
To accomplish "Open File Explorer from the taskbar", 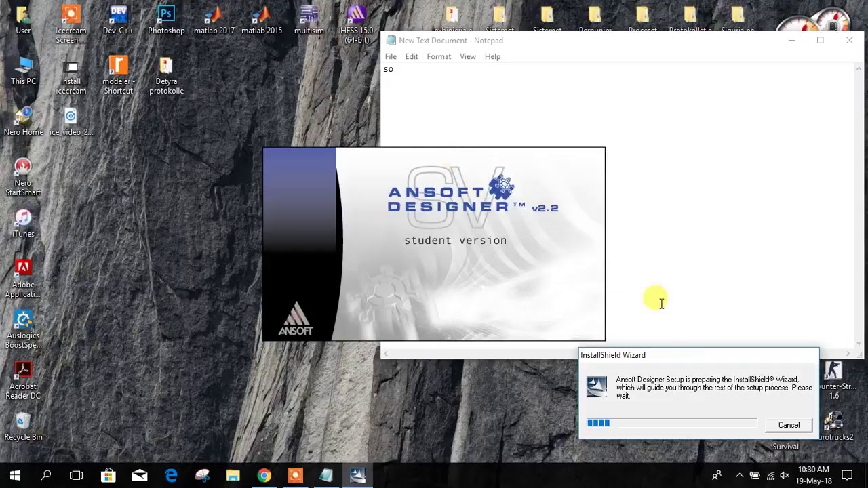I will [x=233, y=476].
